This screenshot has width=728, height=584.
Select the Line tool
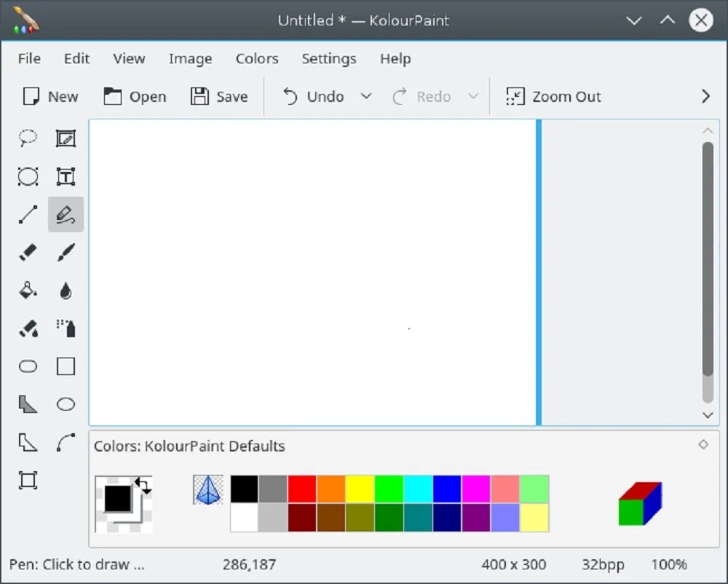(x=28, y=215)
